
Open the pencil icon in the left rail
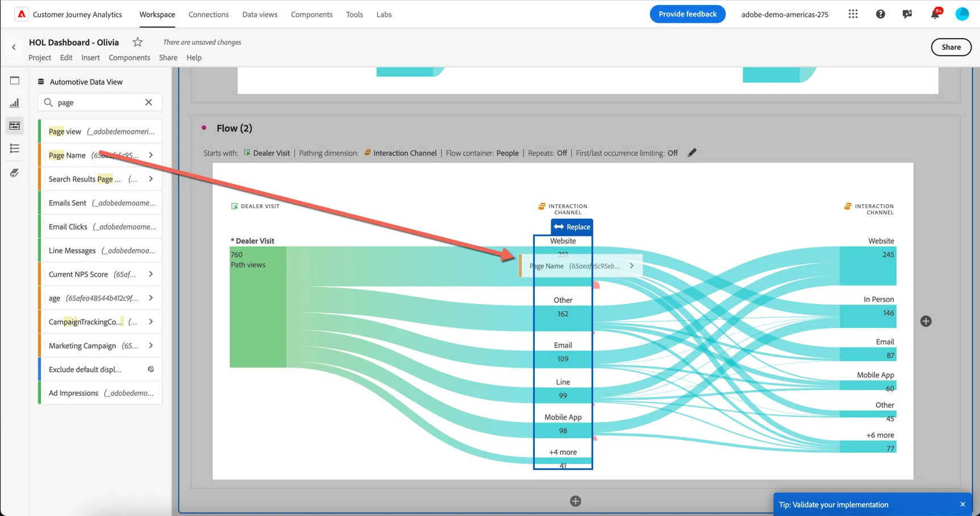(x=15, y=173)
